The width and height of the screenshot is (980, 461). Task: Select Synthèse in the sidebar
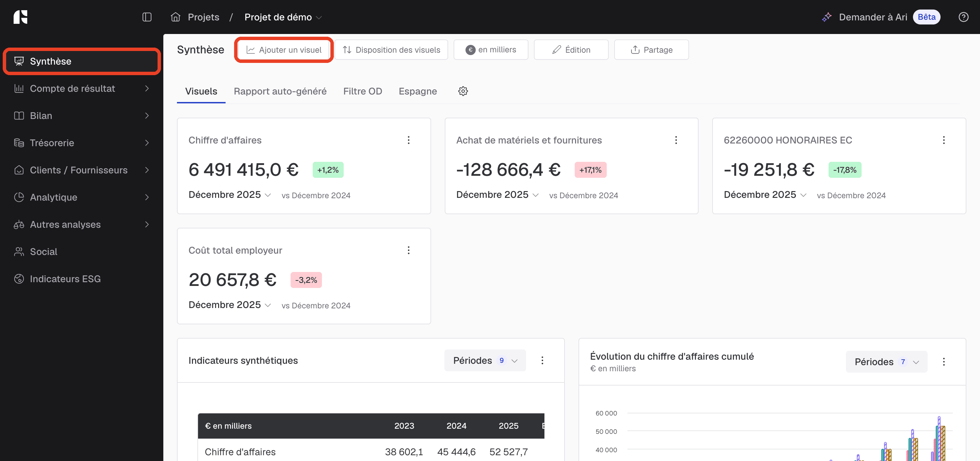click(81, 61)
